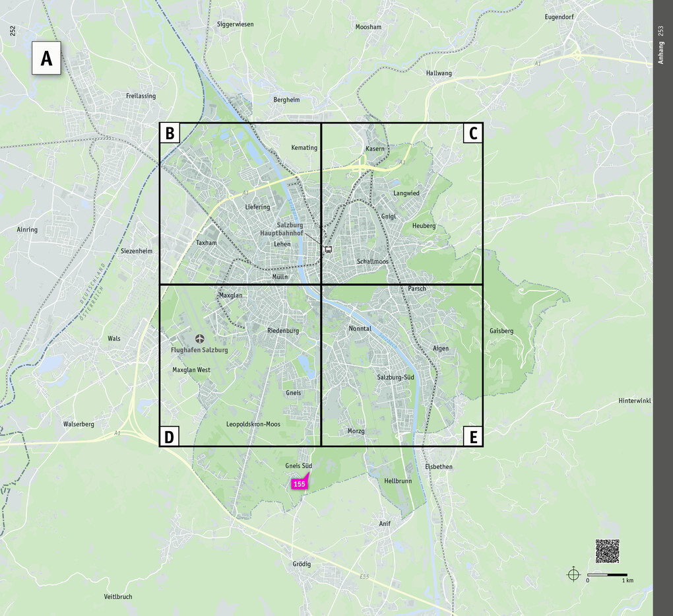Click the Gaisberg label

(x=501, y=331)
